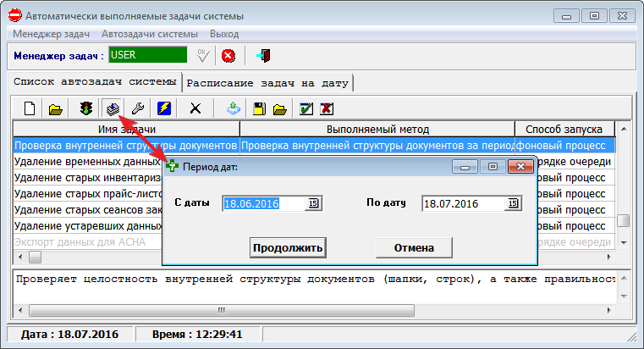Select row Удаление временных данных

[88, 162]
